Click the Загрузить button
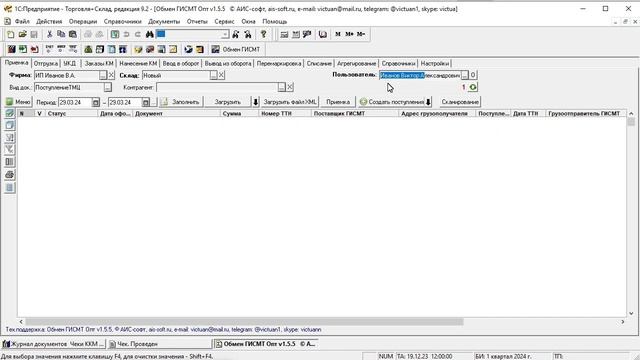 click(x=227, y=102)
